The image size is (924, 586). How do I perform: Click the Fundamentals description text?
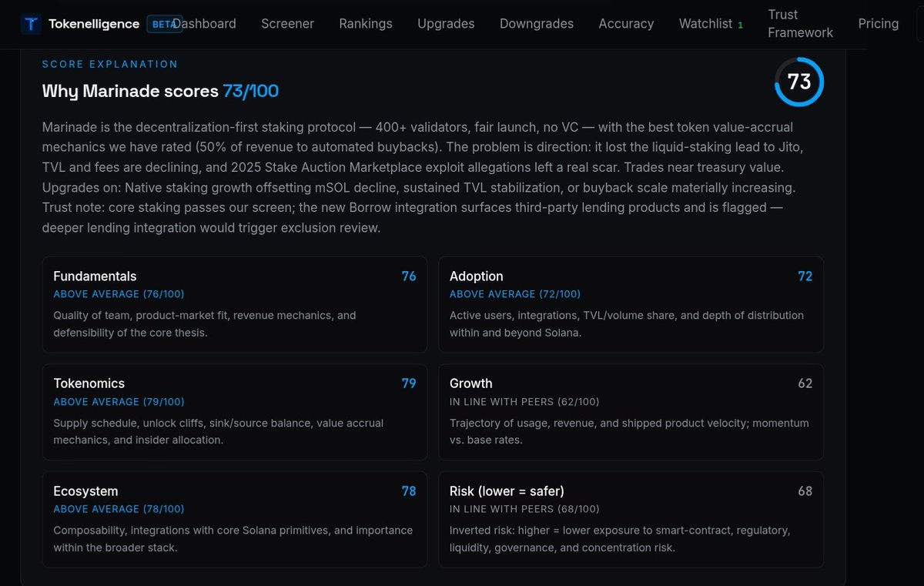[x=205, y=324]
